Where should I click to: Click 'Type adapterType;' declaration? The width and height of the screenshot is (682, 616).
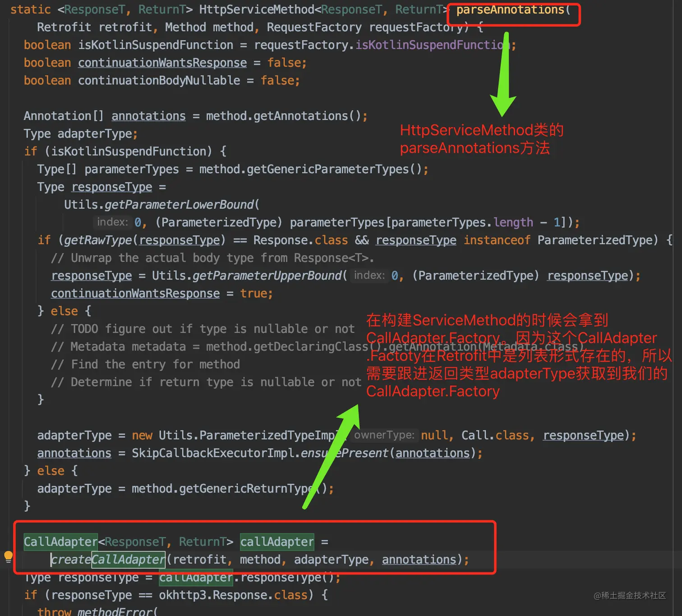tap(80, 134)
